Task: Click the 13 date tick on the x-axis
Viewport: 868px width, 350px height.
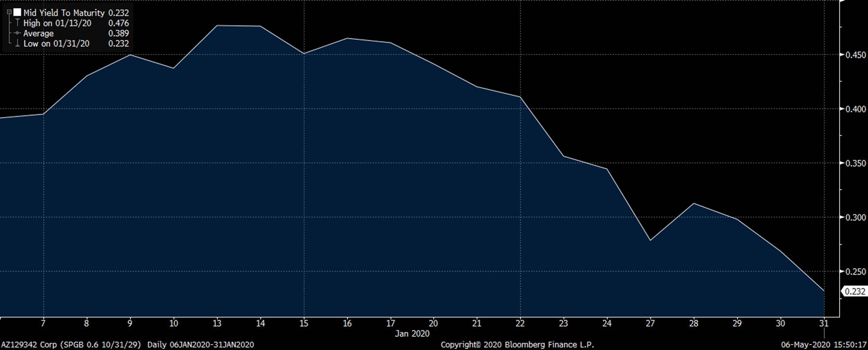Action: pos(217,324)
